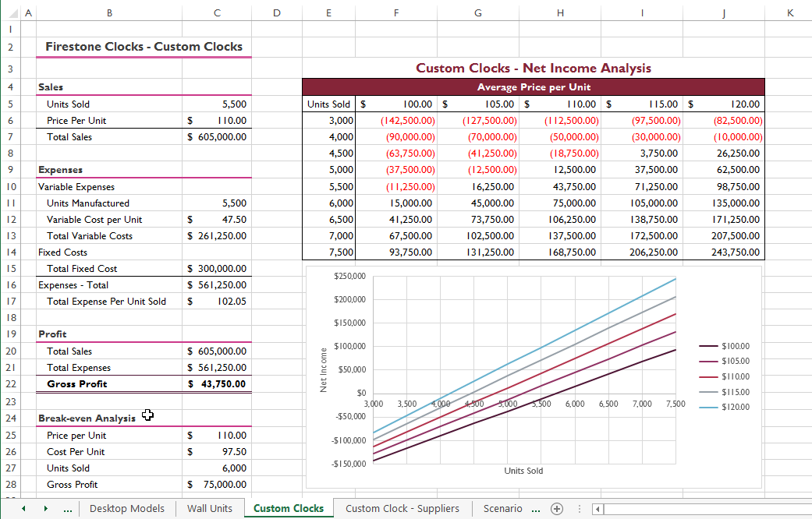Click the Average Price per Unit header
This screenshot has height=519, width=812.
[534, 86]
